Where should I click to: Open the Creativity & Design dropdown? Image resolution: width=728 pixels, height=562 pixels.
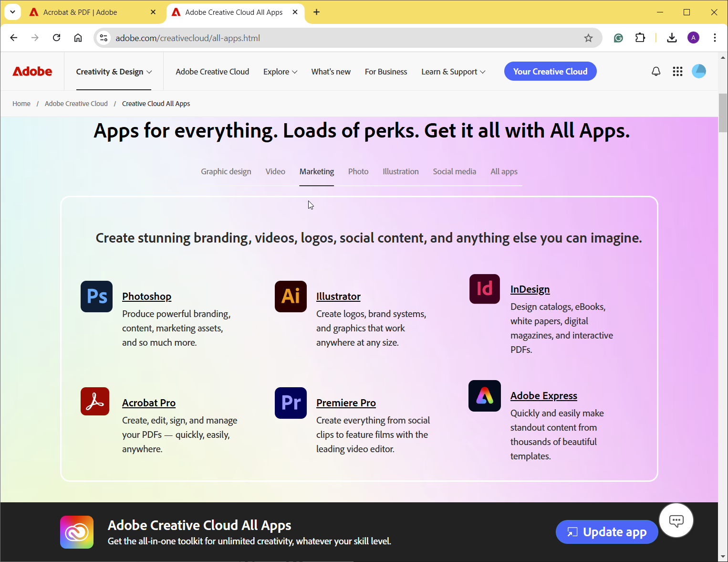tap(113, 71)
